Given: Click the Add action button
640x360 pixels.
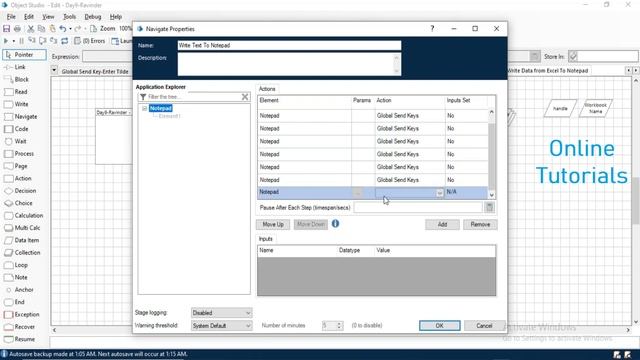Looking at the screenshot, I should tap(442, 224).
